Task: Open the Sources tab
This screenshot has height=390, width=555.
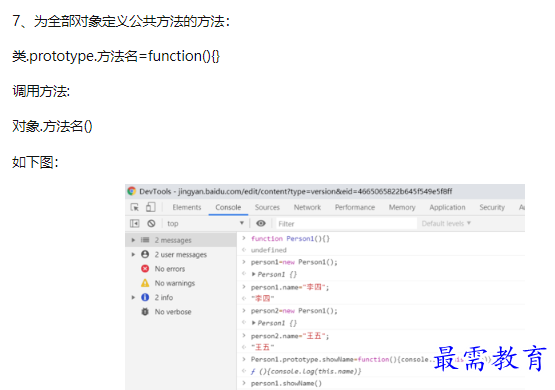Action: click(267, 207)
